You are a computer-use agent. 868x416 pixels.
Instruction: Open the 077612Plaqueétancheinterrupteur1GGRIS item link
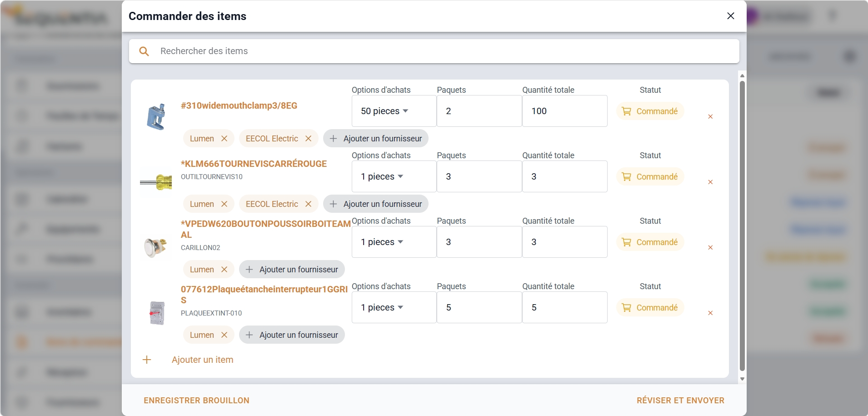point(264,295)
